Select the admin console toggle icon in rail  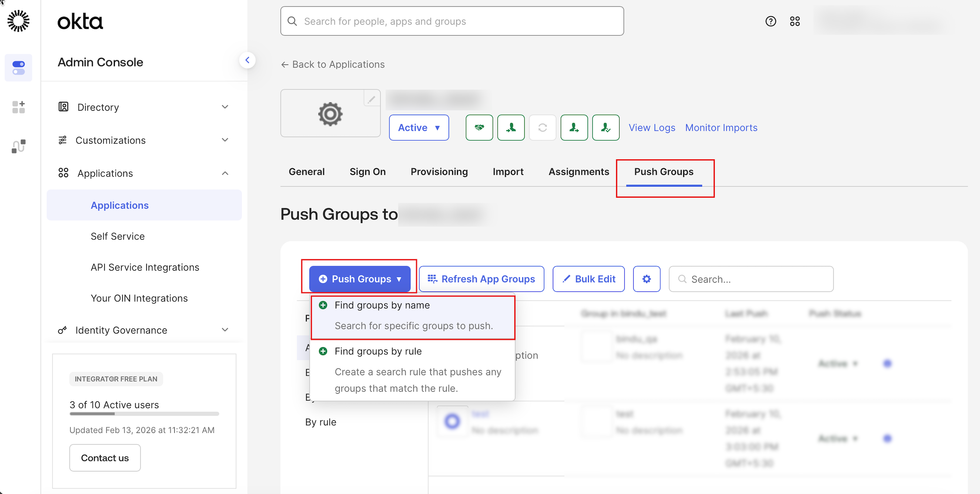(19, 68)
